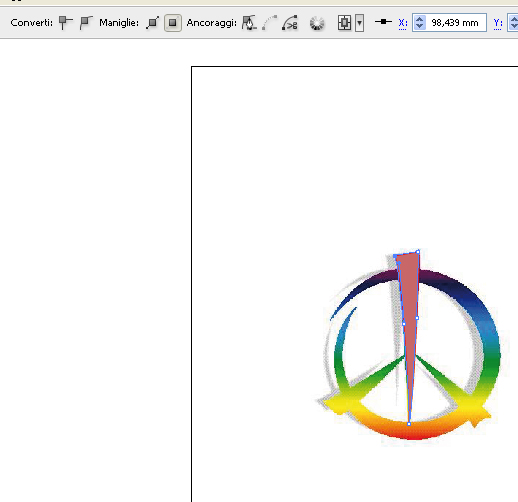Image resolution: width=518 pixels, height=502 pixels.
Task: Open the X coordinate link label
Action: [x=403, y=23]
